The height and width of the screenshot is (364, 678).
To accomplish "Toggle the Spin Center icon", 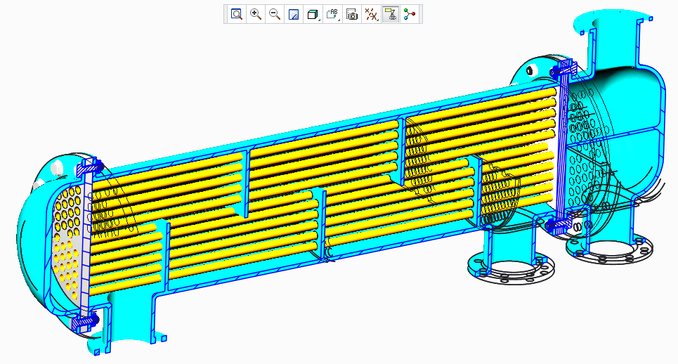I will pos(409,14).
